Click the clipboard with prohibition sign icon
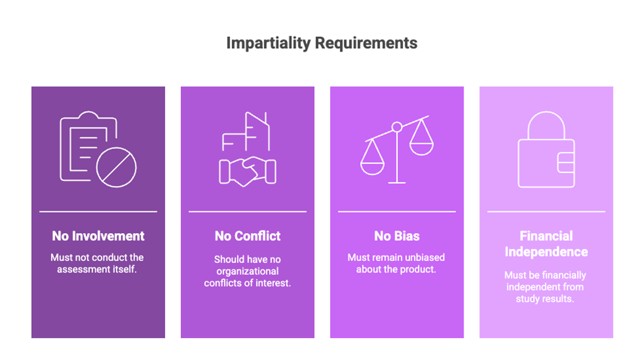Image resolution: width=644 pixels, height=346 pixels. pyautogui.click(x=98, y=149)
